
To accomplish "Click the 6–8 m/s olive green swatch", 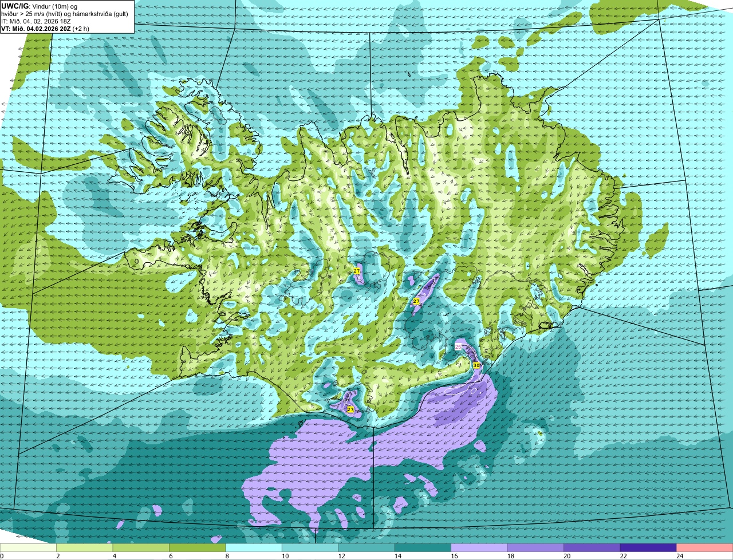I will [x=198, y=548].
